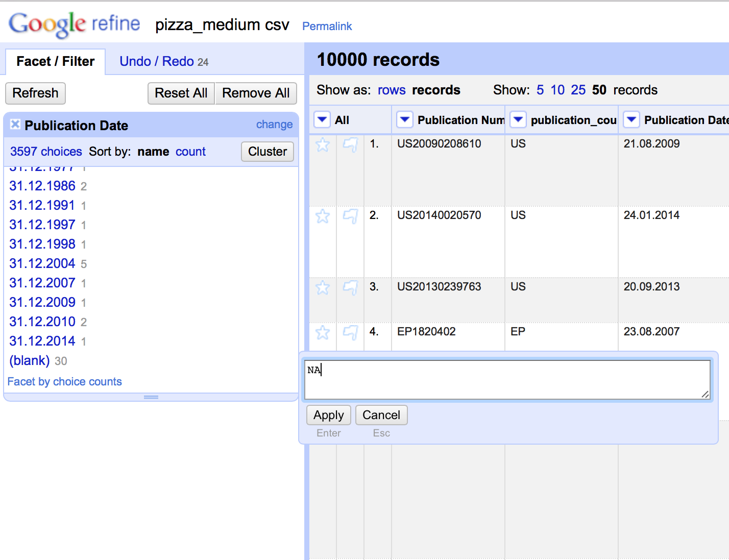
Task: Star row 3 record US20130239763
Action: tap(323, 288)
